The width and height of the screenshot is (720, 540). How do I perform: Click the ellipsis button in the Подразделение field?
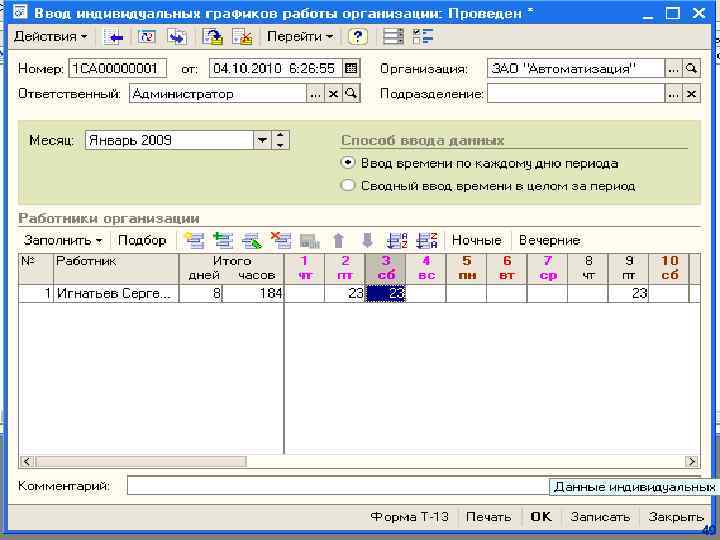(x=674, y=94)
